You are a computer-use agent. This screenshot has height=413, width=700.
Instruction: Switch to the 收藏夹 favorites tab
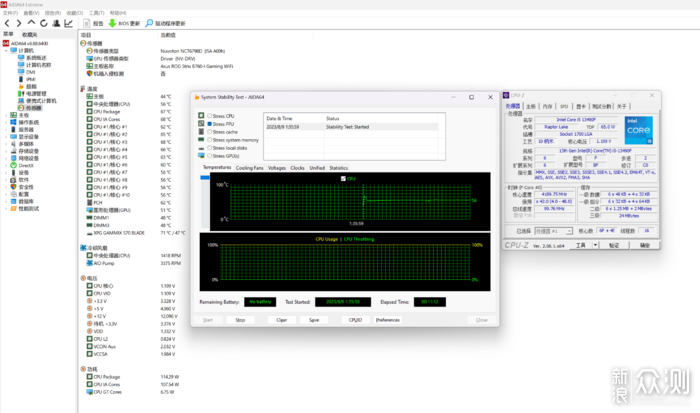click(30, 34)
